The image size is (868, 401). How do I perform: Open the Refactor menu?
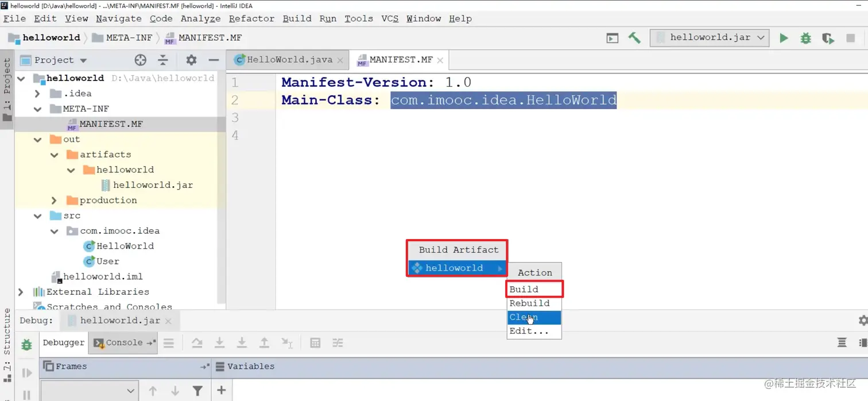pos(251,18)
